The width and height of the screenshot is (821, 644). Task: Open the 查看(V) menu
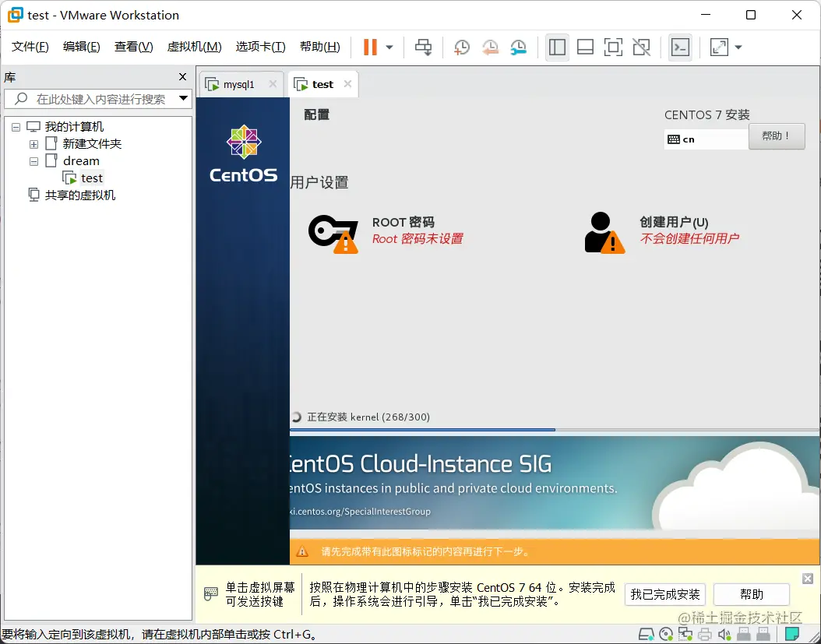tap(133, 48)
